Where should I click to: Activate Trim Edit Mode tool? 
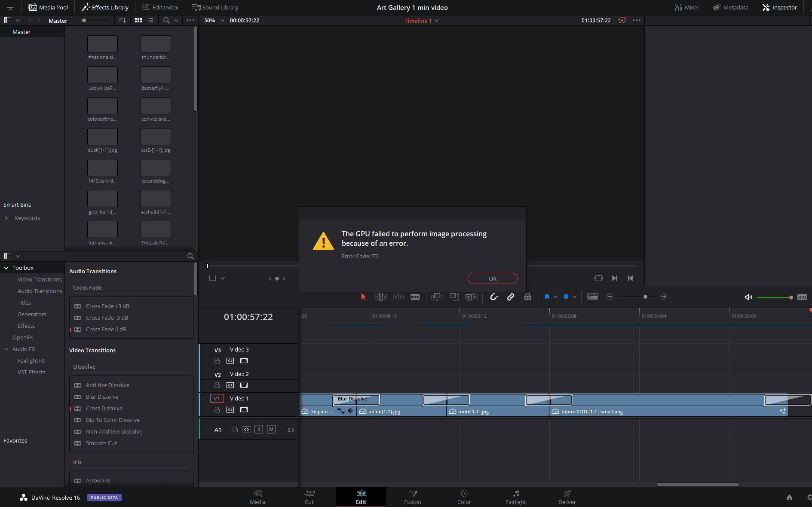381,297
